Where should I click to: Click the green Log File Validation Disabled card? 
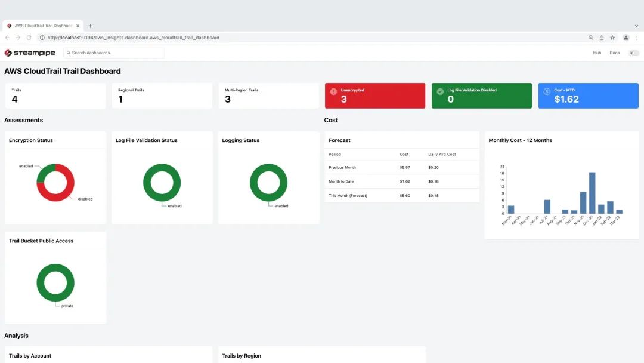point(481,96)
